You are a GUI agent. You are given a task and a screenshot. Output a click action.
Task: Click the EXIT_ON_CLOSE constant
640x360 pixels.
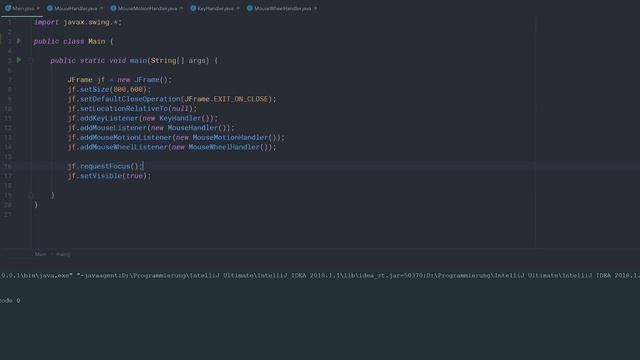(x=241, y=99)
